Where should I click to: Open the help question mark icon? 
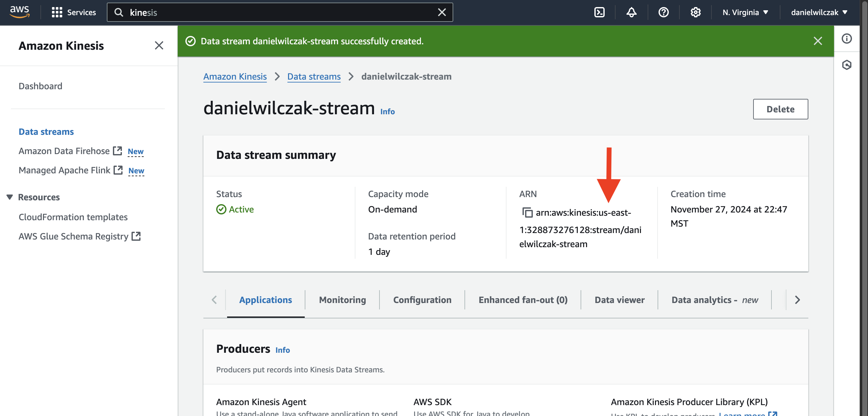663,13
